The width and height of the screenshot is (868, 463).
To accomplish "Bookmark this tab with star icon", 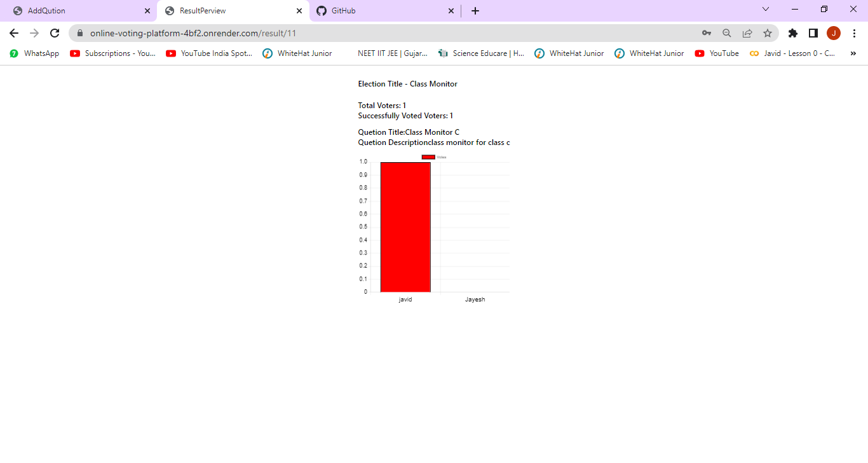I will [768, 33].
